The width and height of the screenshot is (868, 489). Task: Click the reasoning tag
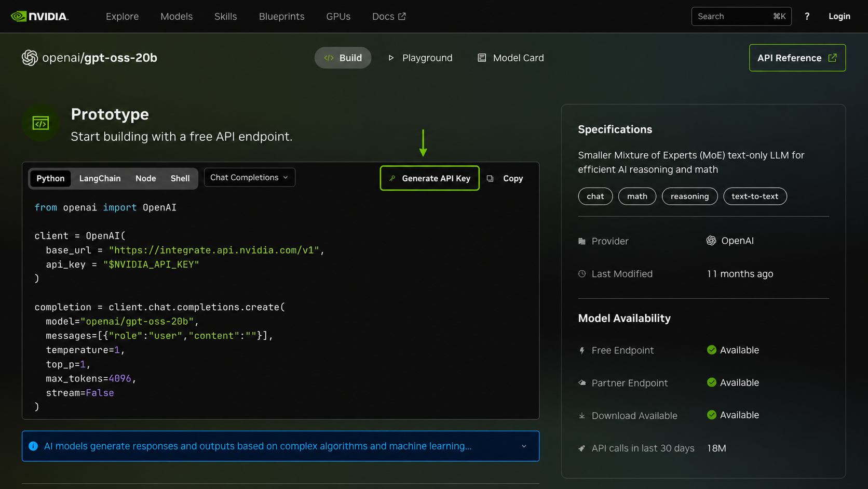tap(689, 196)
